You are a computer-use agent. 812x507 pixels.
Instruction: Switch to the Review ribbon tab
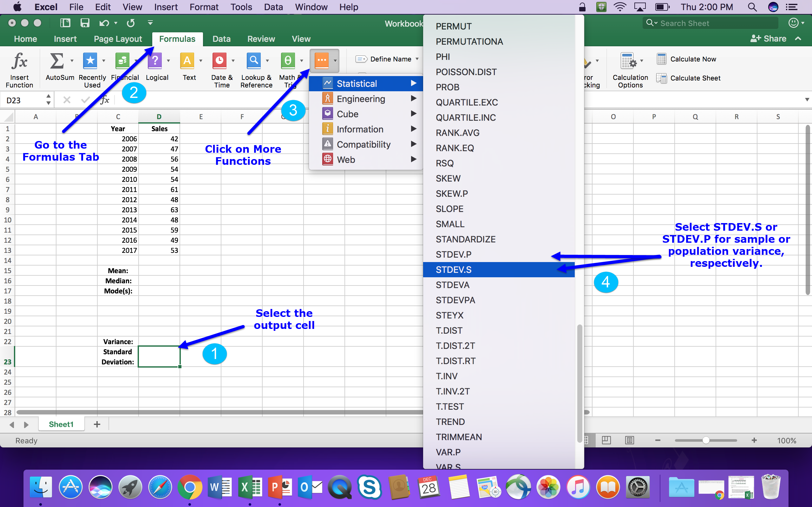[261, 39]
